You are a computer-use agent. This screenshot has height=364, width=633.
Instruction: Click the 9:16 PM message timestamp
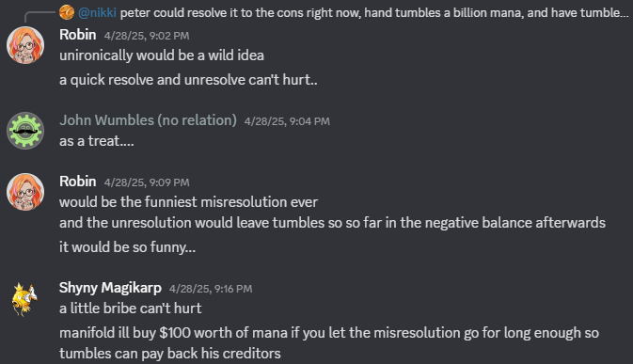211,289
